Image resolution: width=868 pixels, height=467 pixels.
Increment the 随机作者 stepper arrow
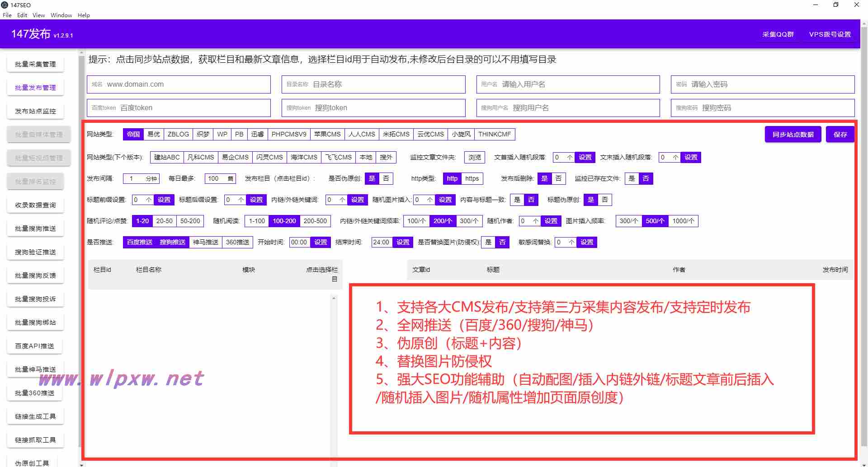pos(536,221)
